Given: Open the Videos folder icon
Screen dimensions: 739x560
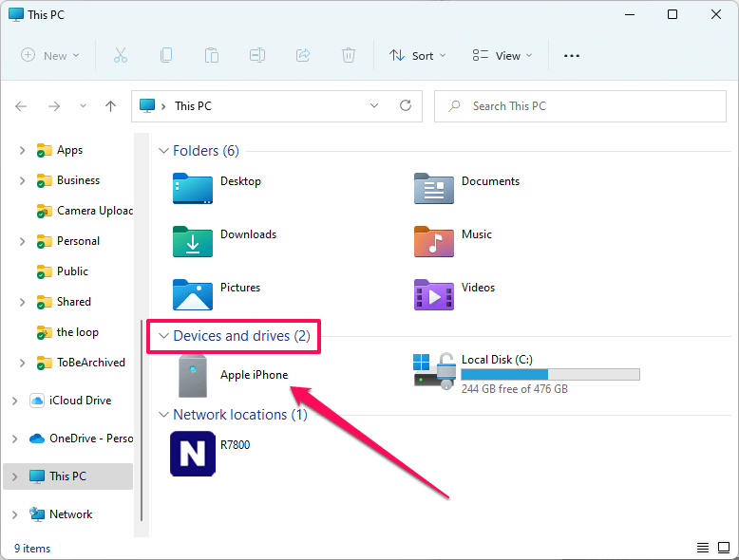Looking at the screenshot, I should 433,295.
